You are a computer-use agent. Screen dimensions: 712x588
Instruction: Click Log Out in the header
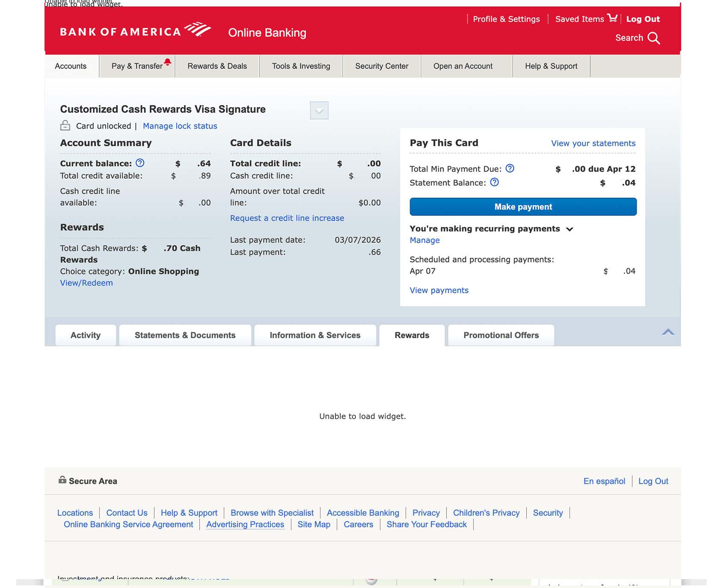click(x=643, y=19)
